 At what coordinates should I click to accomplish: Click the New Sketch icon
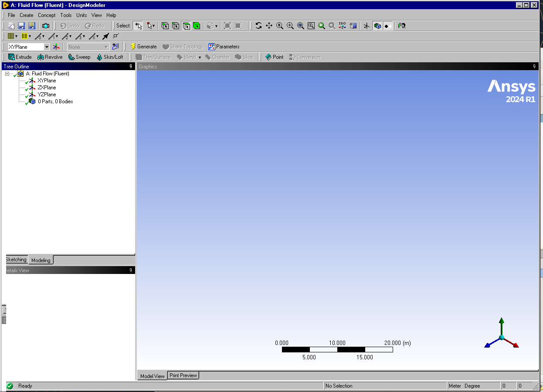[x=115, y=47]
